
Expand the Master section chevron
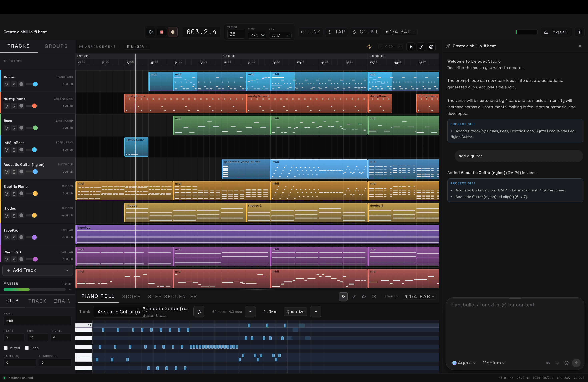(x=70, y=289)
